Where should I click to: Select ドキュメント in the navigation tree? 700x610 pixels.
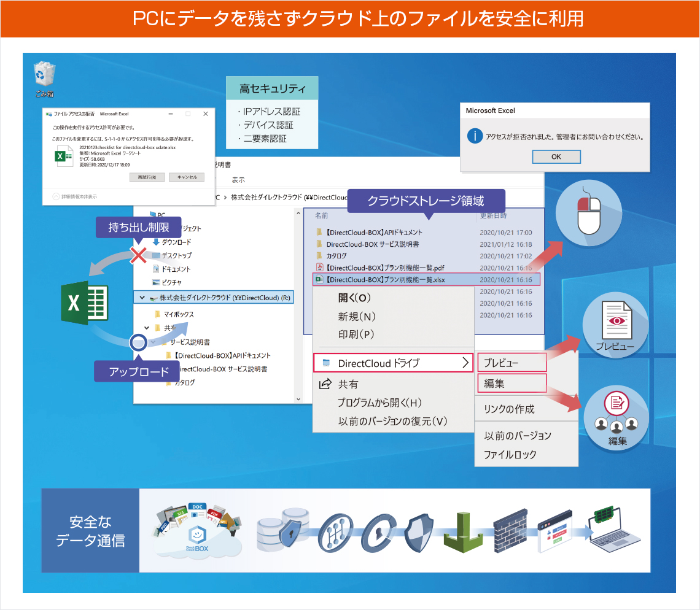(x=171, y=269)
